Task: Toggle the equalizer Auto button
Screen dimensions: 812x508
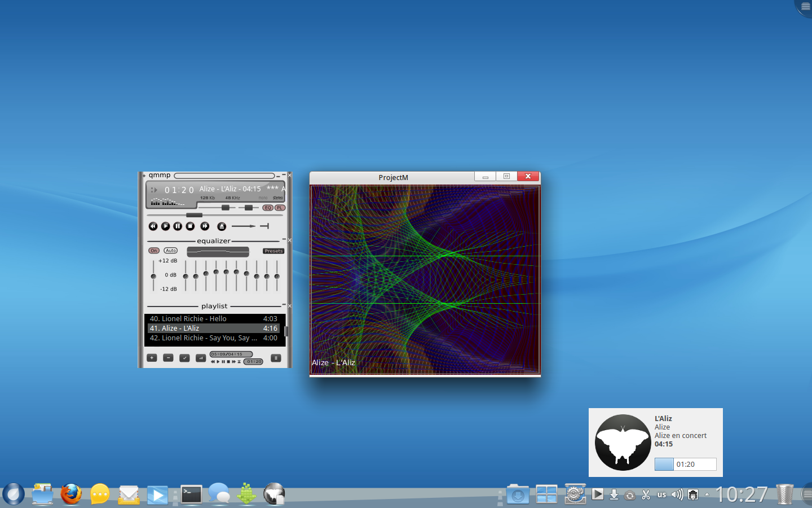Action: pyautogui.click(x=171, y=251)
